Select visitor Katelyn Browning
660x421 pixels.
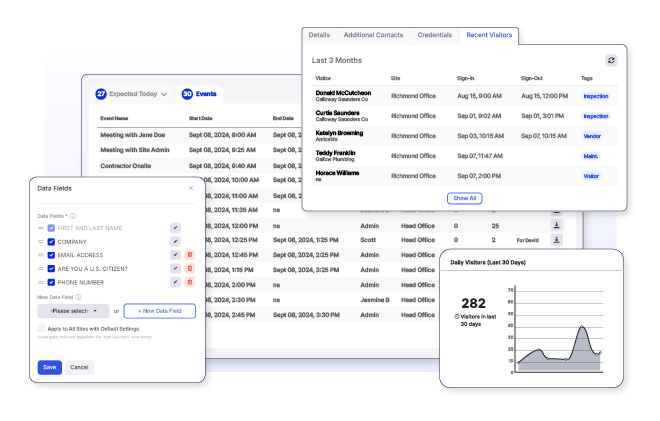point(339,133)
